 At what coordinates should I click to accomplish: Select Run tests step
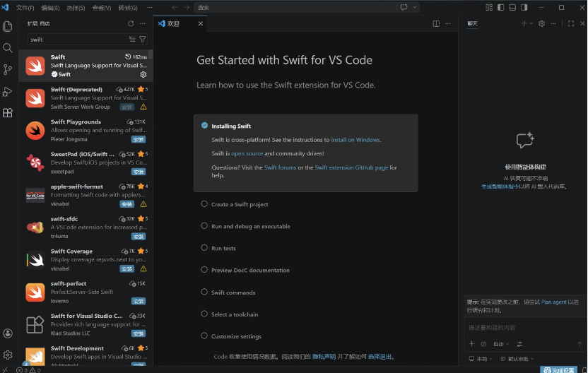pos(223,248)
